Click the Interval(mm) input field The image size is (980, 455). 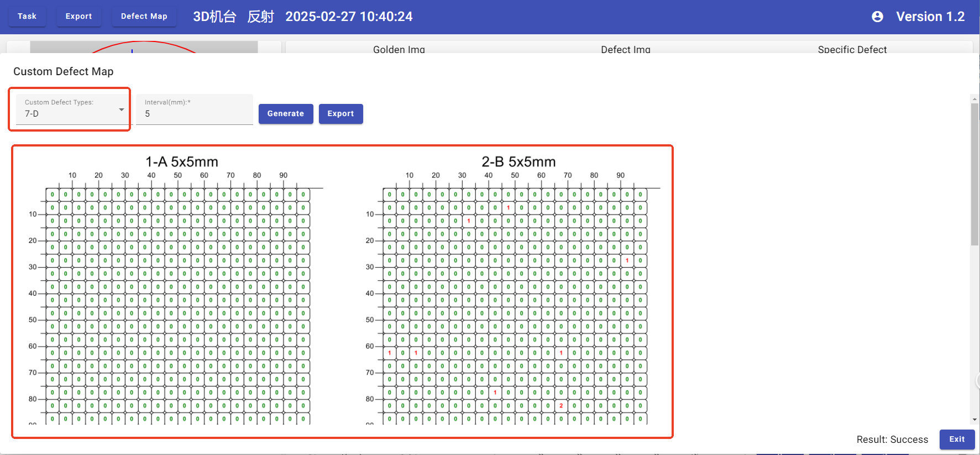click(194, 113)
